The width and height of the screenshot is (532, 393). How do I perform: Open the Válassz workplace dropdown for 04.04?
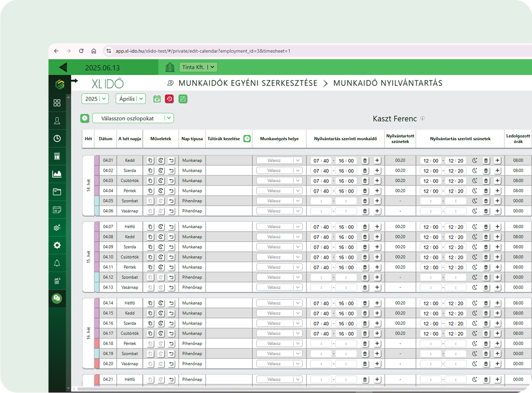(x=279, y=191)
